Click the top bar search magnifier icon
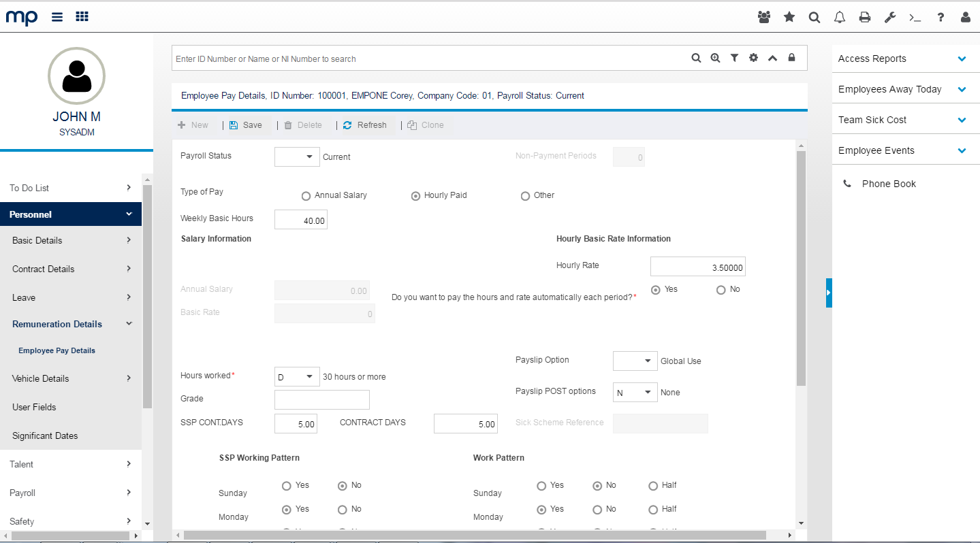980x543 pixels. [815, 18]
